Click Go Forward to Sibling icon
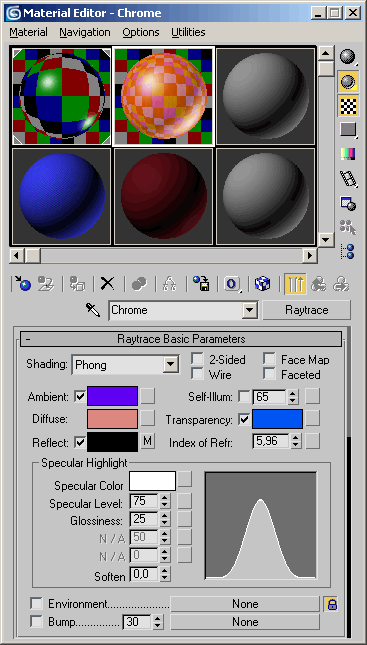367x645 pixels. [x=341, y=283]
